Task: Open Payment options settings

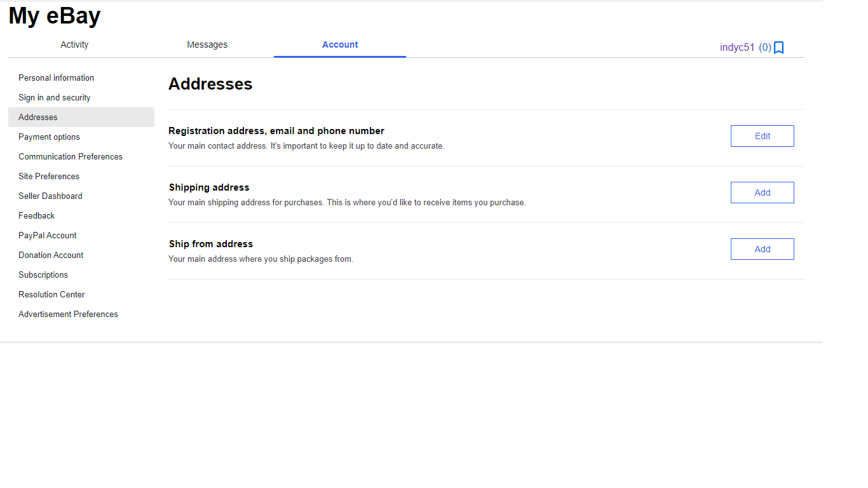Action: (x=49, y=137)
